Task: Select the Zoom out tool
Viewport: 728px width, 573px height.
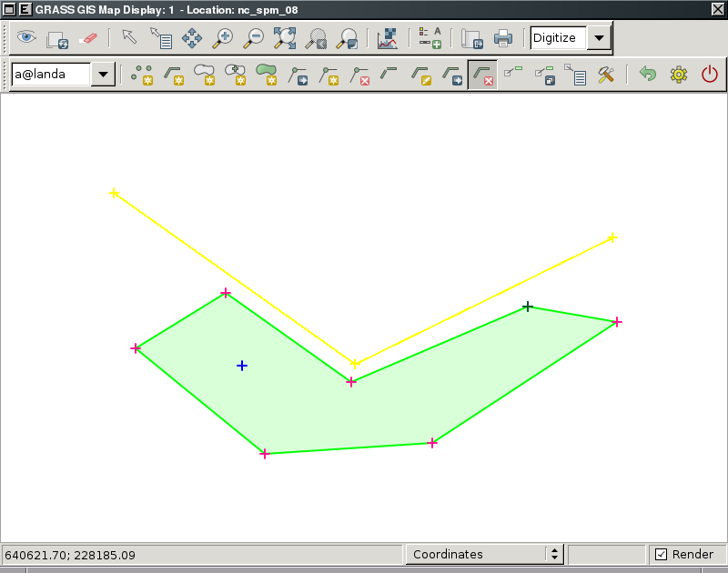Action: point(254,38)
